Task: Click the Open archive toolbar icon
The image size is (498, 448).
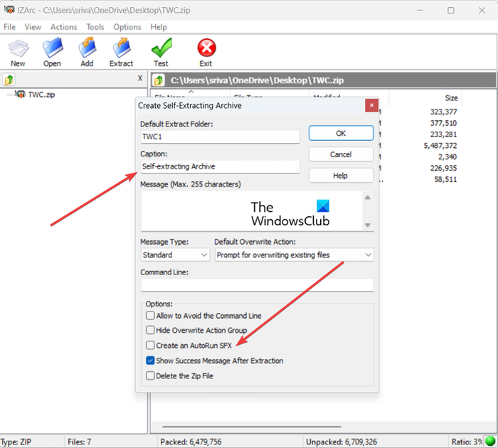Action: click(53, 53)
